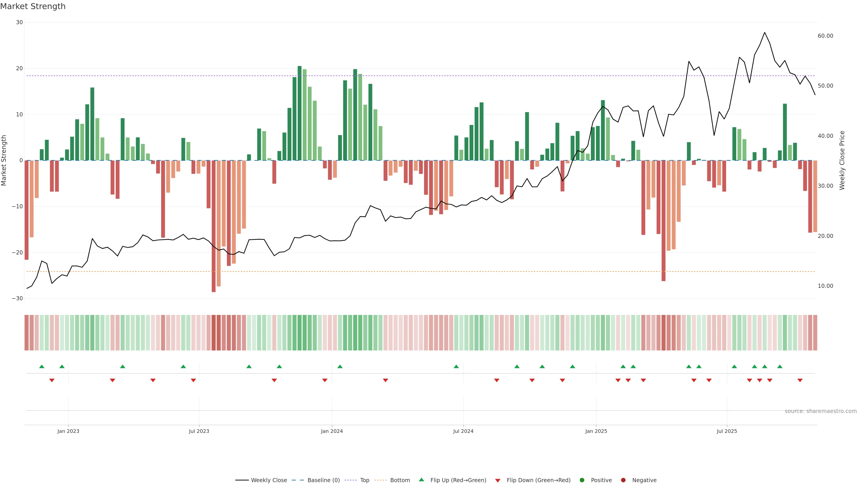Click Positive green circle legend icon
This screenshot has width=868, height=488.
pyautogui.click(x=582, y=480)
